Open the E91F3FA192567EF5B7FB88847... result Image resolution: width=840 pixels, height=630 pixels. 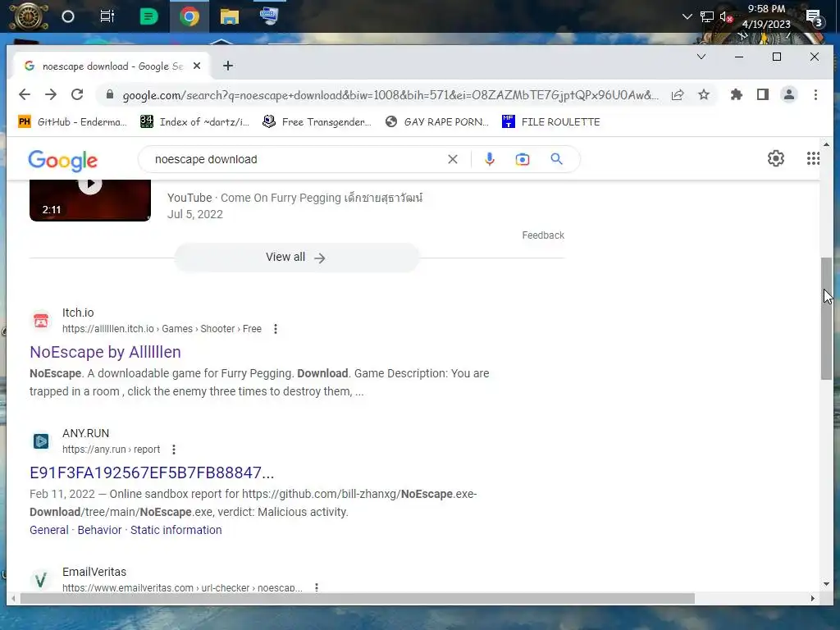click(x=152, y=472)
